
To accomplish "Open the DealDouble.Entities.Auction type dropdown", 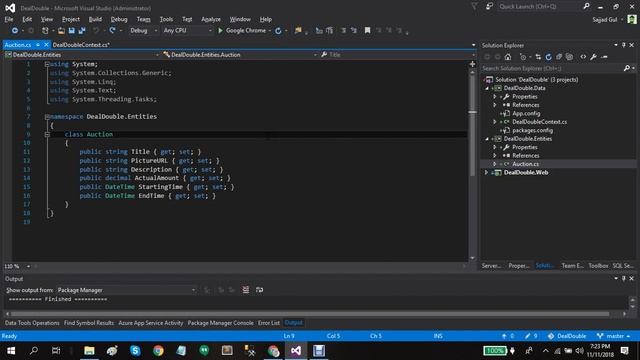I will [240, 55].
